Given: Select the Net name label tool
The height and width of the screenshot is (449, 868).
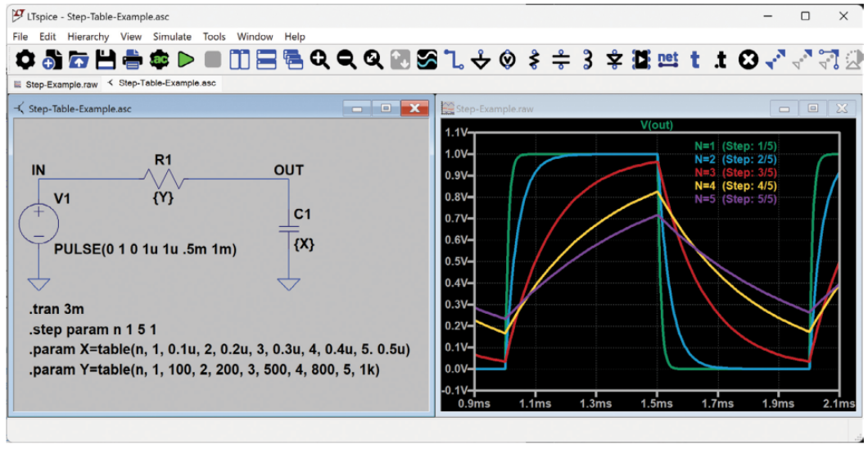Looking at the screenshot, I should (668, 59).
